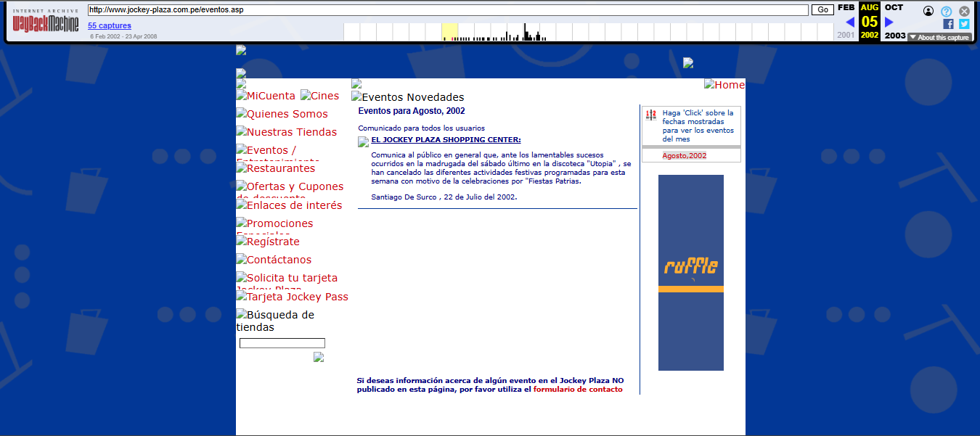
Task: Share capture on Facebook
Action: (x=948, y=24)
